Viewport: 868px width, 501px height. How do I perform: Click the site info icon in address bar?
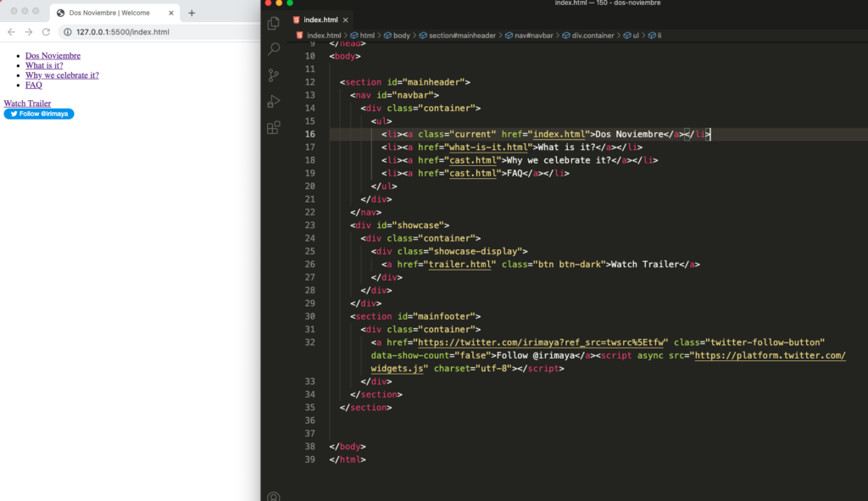68,32
